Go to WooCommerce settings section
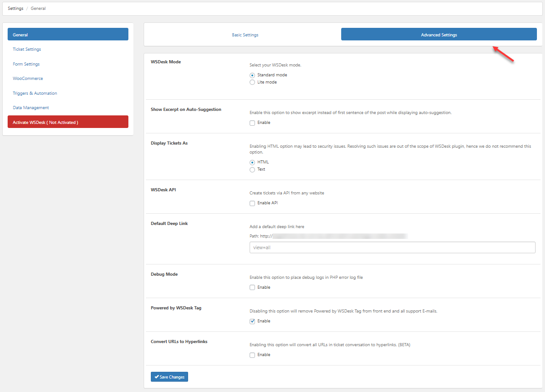The image size is (545, 392). pyautogui.click(x=28, y=79)
